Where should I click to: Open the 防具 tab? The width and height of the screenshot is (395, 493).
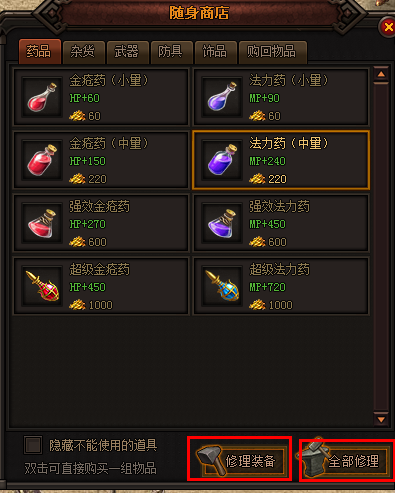[171, 52]
